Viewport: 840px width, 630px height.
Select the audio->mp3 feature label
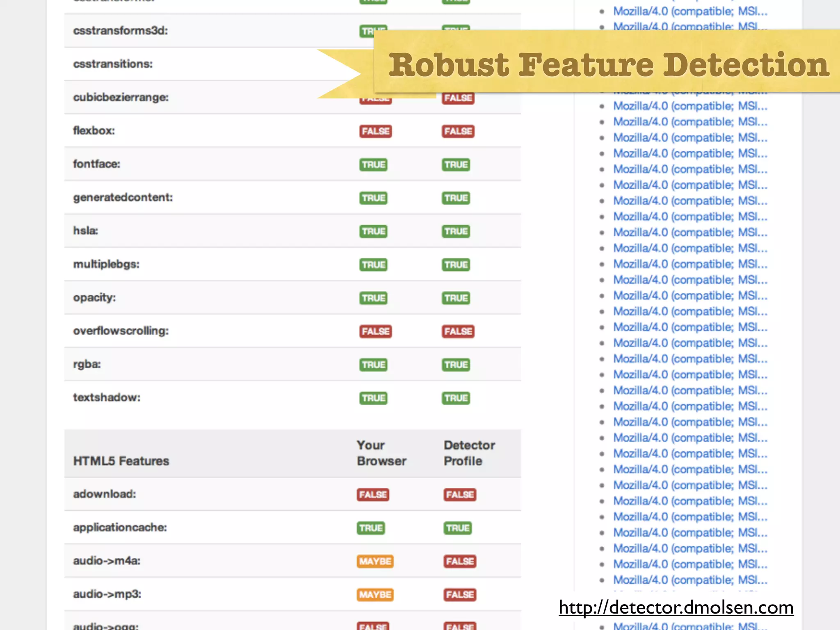[x=107, y=594]
